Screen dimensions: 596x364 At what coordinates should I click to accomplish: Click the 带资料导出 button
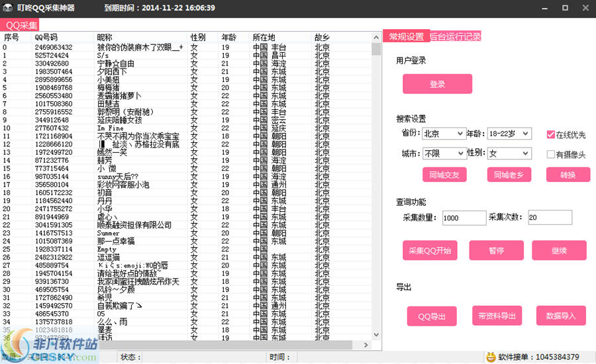coord(497,316)
